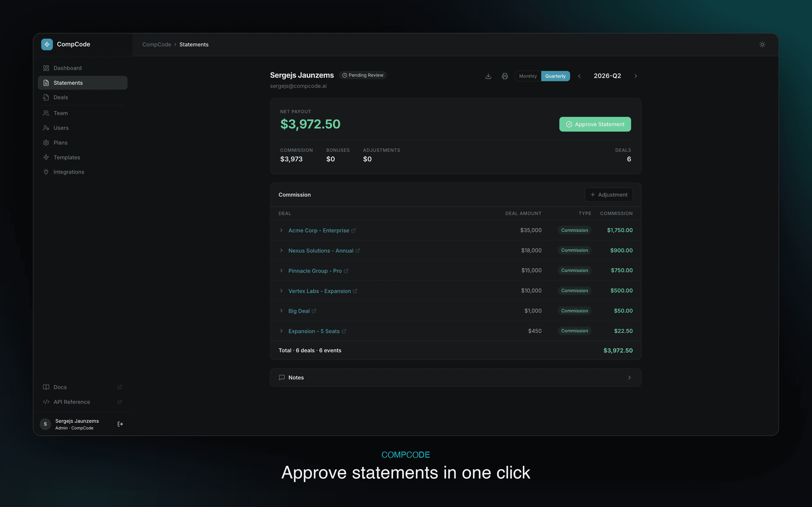This screenshot has height=507, width=812.
Task: Click the download statement icon
Action: (x=488, y=76)
